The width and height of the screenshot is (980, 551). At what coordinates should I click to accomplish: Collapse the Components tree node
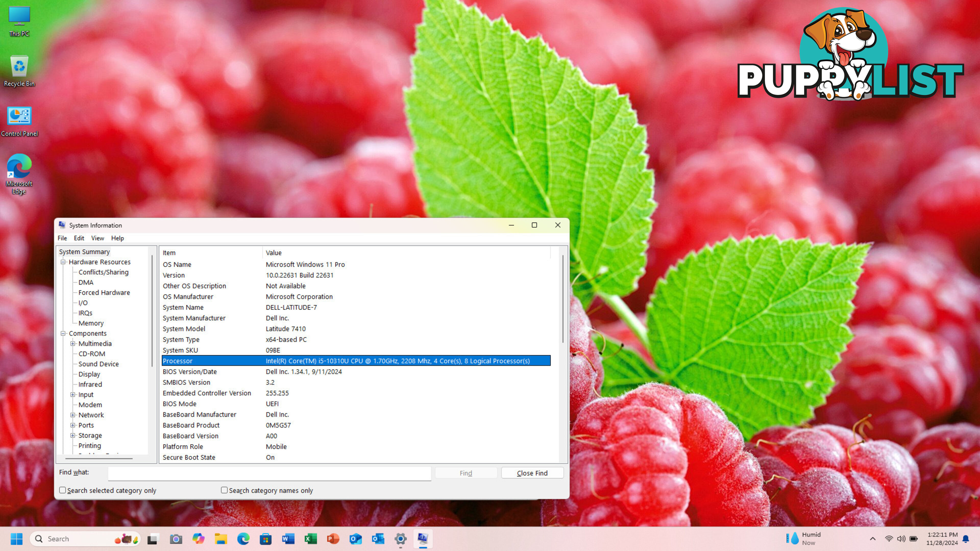pyautogui.click(x=63, y=333)
